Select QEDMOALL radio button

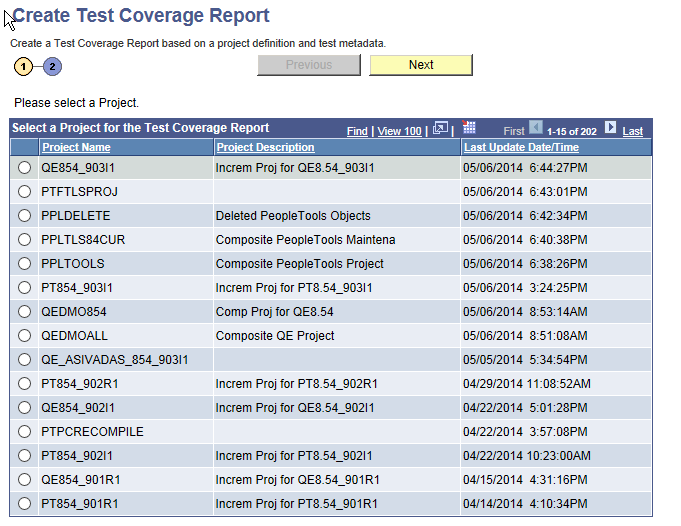tap(24, 335)
